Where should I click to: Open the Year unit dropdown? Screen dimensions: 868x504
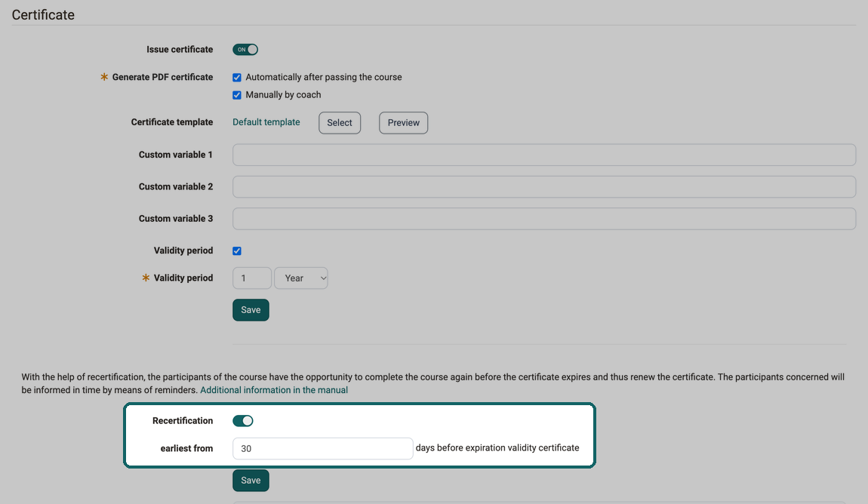tap(301, 278)
